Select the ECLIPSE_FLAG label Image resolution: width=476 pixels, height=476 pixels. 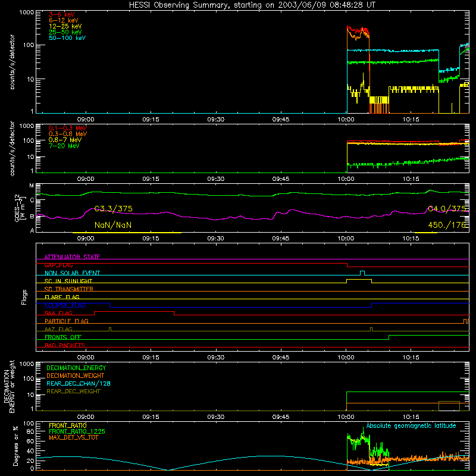pos(65,305)
